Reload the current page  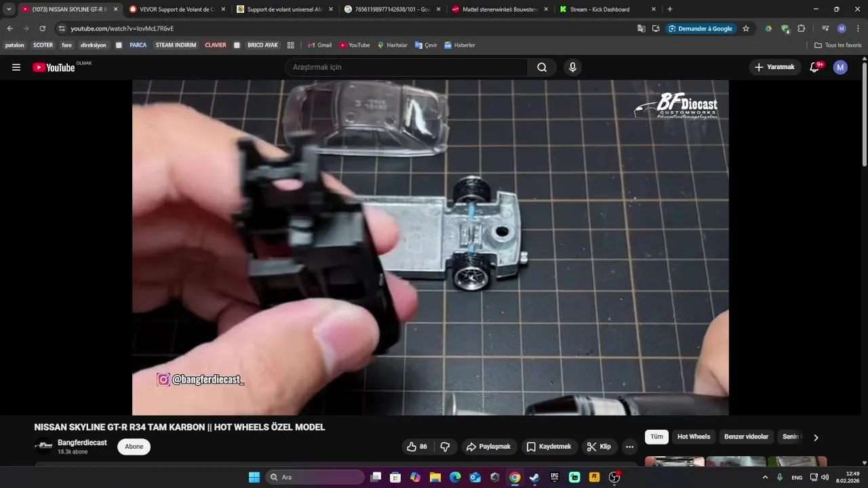click(x=42, y=28)
